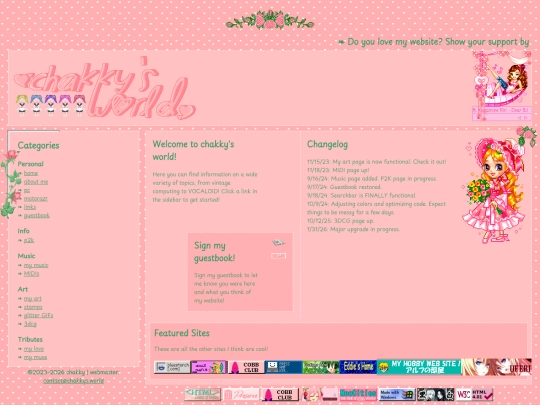This screenshot has height=405, width=540.
Task: Click the W3C HTML 4.01 validation badge
Action: click(474, 394)
